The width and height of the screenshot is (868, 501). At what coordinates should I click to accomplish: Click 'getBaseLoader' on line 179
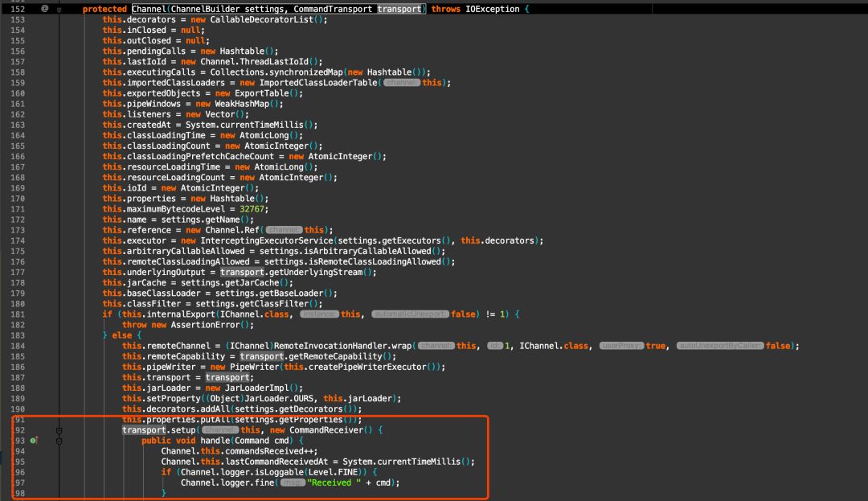coord(291,294)
